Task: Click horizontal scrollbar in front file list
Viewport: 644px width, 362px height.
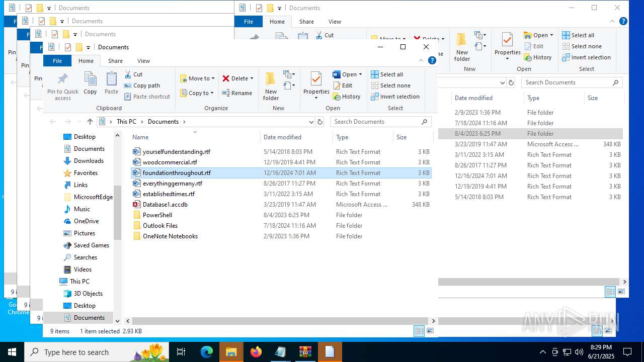Action: tap(280, 321)
